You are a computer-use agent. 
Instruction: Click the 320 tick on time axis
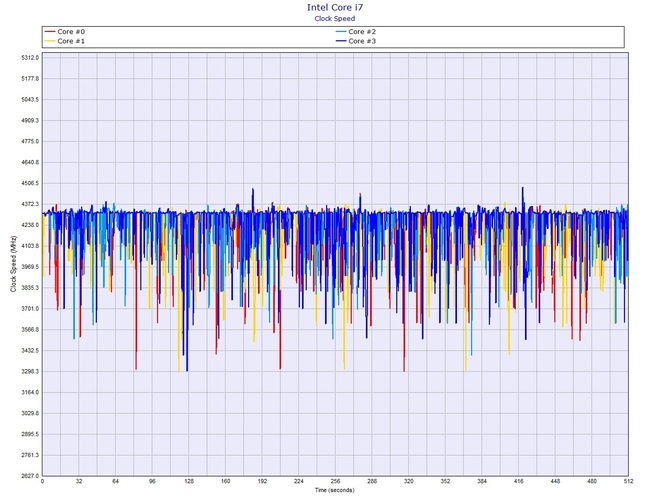[x=409, y=481]
